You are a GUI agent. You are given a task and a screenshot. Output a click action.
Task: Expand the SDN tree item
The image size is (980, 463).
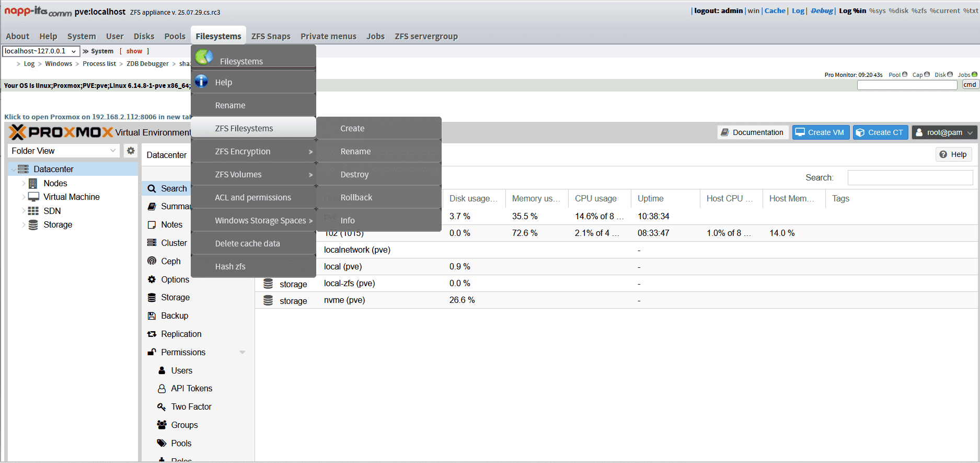24,211
